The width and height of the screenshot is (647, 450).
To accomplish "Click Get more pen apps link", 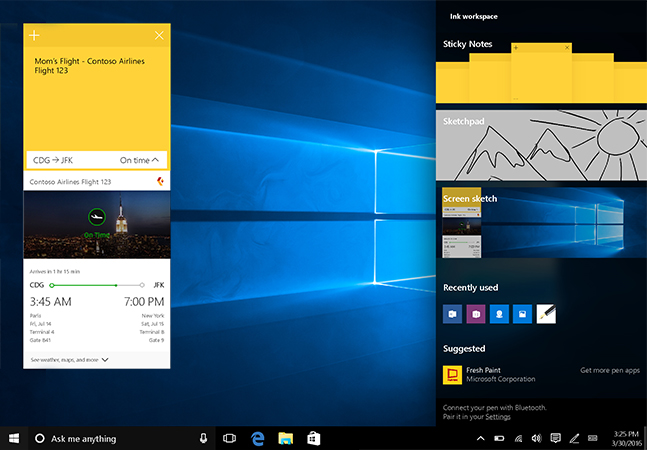I will point(610,370).
